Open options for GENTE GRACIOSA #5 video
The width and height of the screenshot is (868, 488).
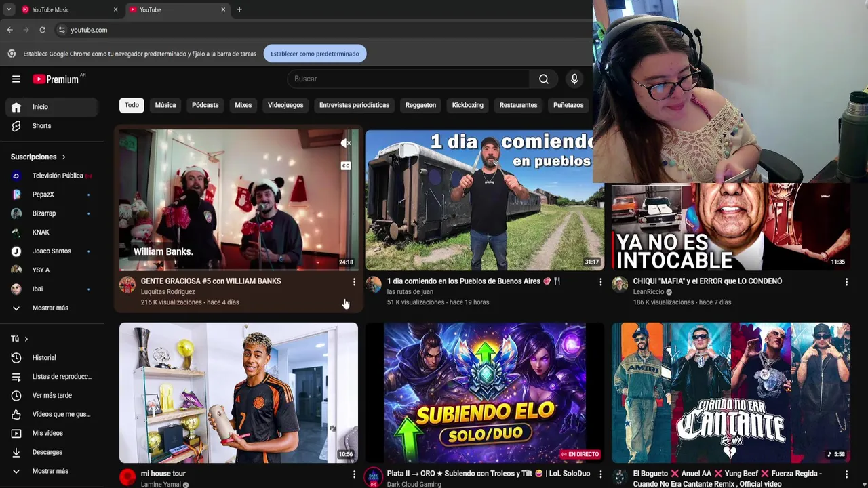click(354, 281)
